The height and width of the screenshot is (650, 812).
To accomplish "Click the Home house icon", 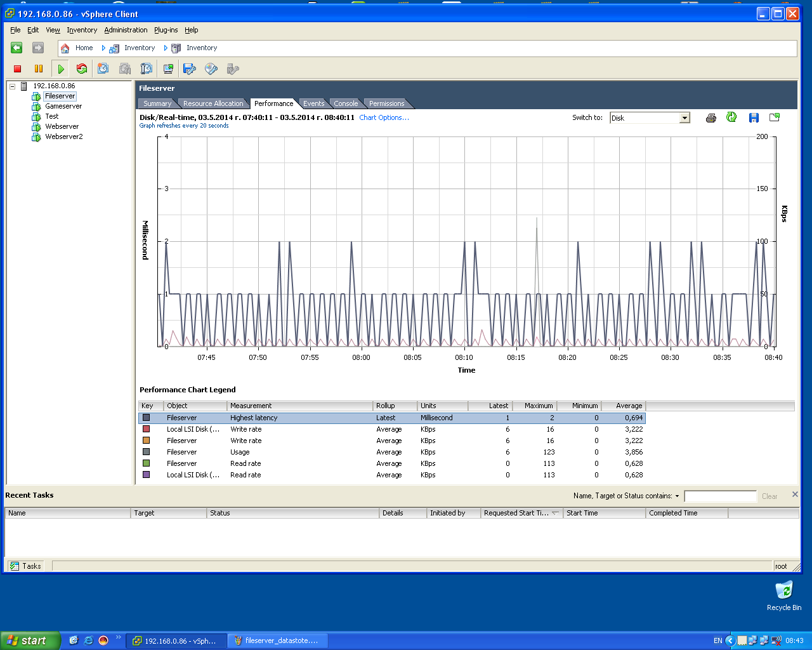I will coord(65,48).
